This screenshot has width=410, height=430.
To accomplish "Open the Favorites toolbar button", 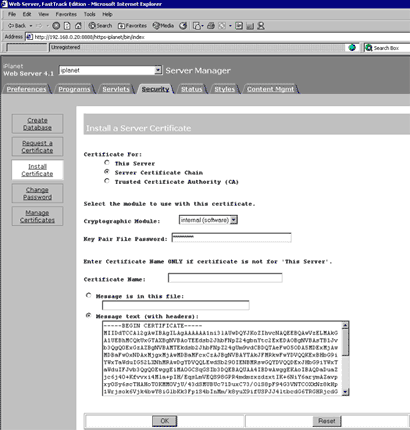I will [132, 26].
